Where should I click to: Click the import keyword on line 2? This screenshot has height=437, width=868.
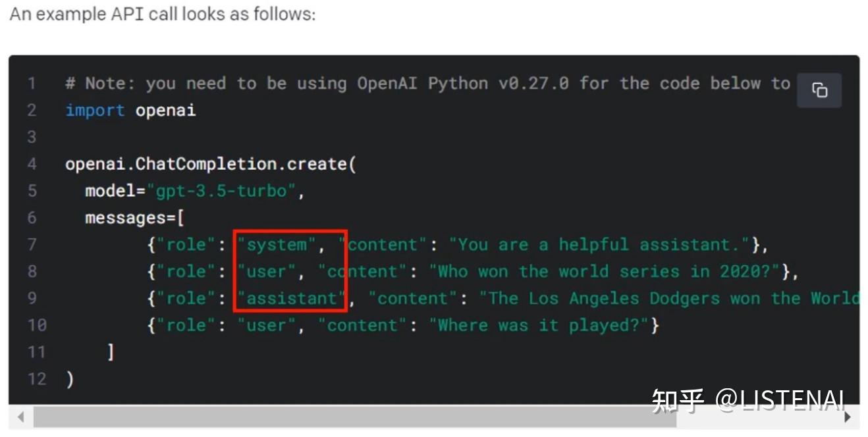point(95,111)
